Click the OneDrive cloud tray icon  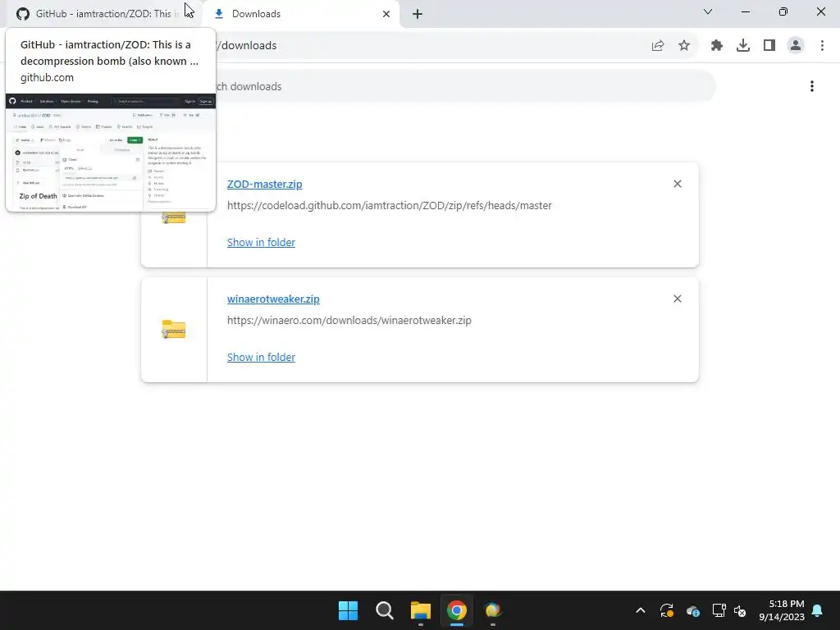coord(692,610)
